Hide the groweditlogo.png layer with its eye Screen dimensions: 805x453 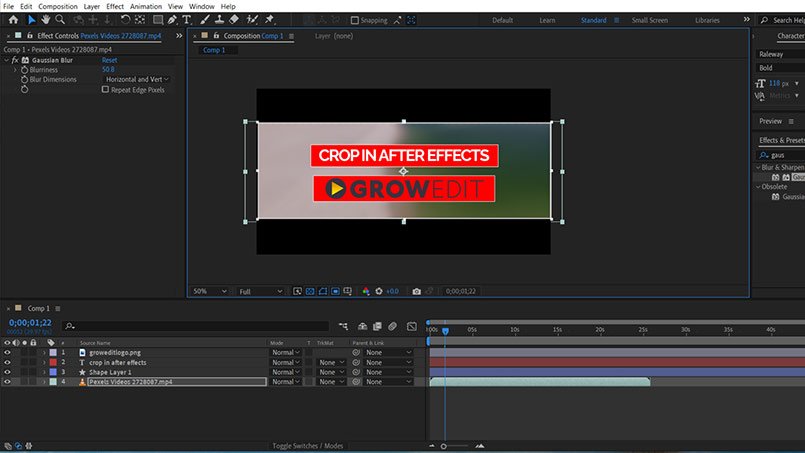point(7,352)
